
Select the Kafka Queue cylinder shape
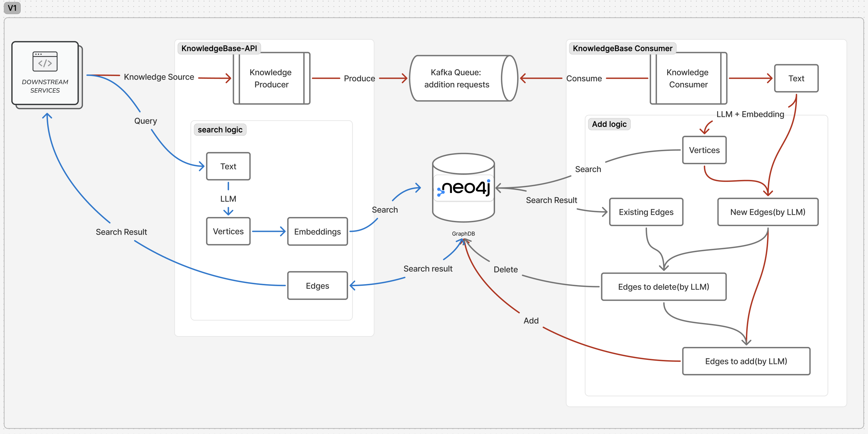463,78
